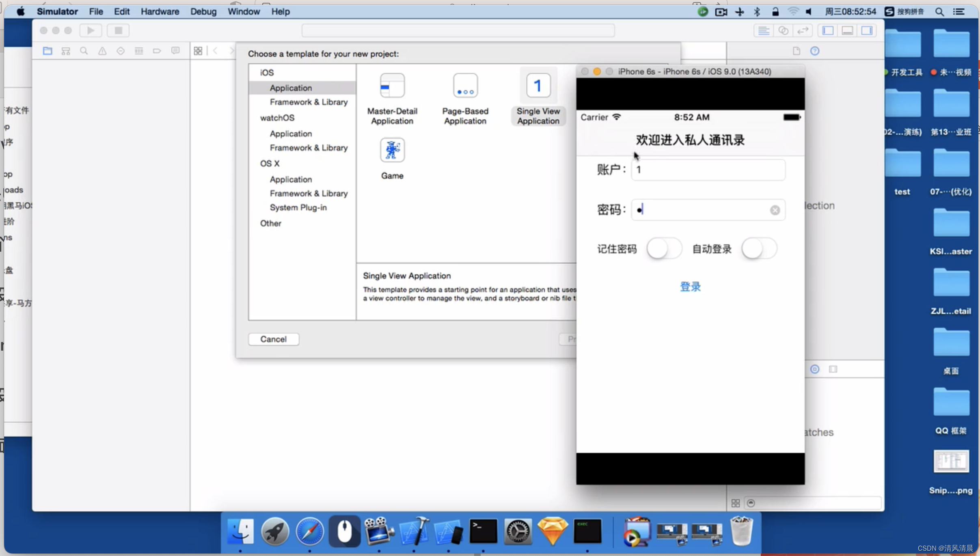Expand OS X Application category
980x556 pixels.
click(x=289, y=179)
